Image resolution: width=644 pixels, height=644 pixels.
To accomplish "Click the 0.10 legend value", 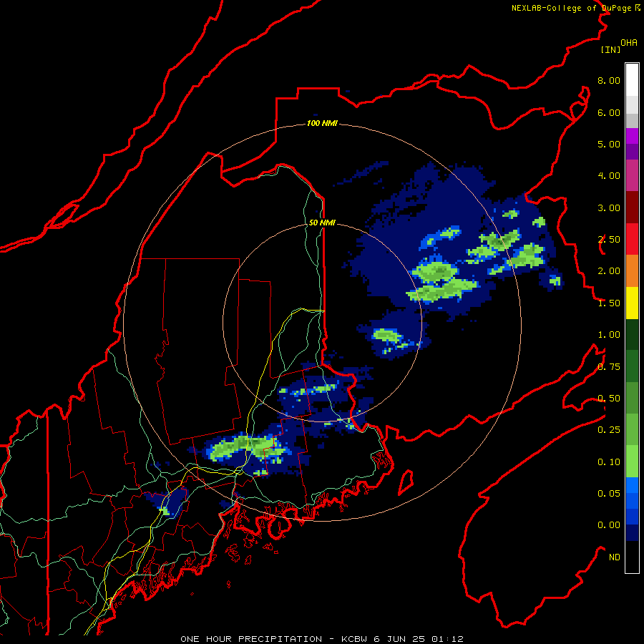I will pos(609,462).
